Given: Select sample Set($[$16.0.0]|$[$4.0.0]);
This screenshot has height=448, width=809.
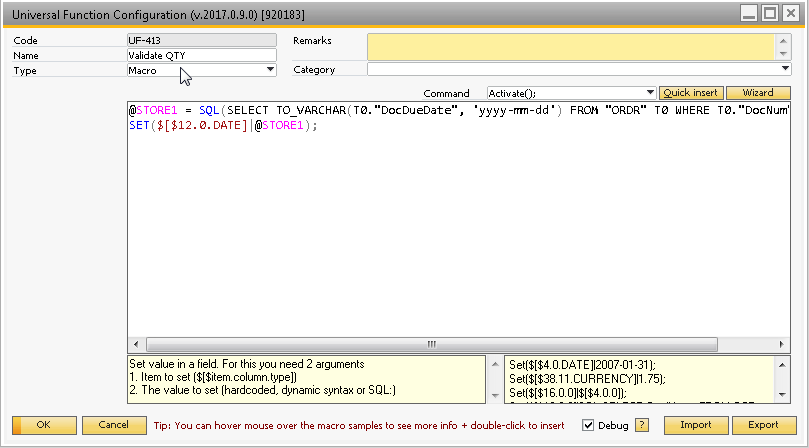Looking at the screenshot, I should (x=568, y=394).
